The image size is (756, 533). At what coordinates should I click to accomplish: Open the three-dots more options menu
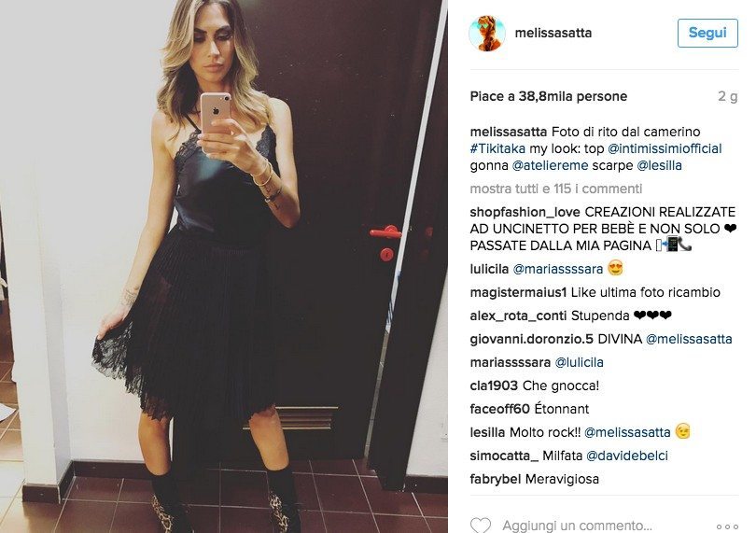pos(727,526)
